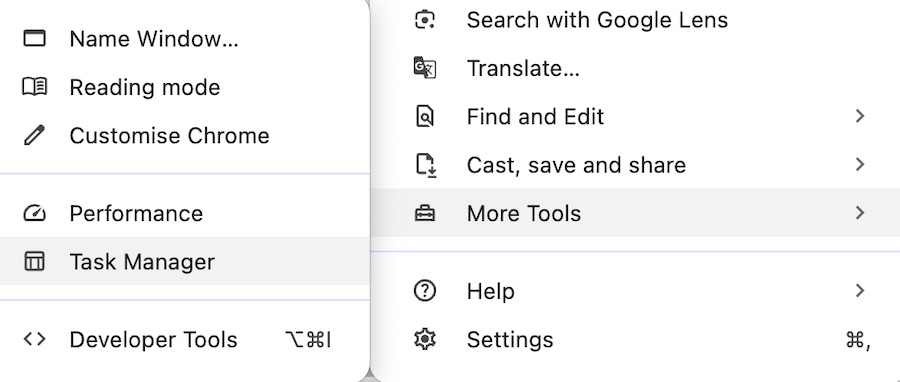The image size is (900, 382).
Task: Open Reading mode
Action: coord(184,87)
